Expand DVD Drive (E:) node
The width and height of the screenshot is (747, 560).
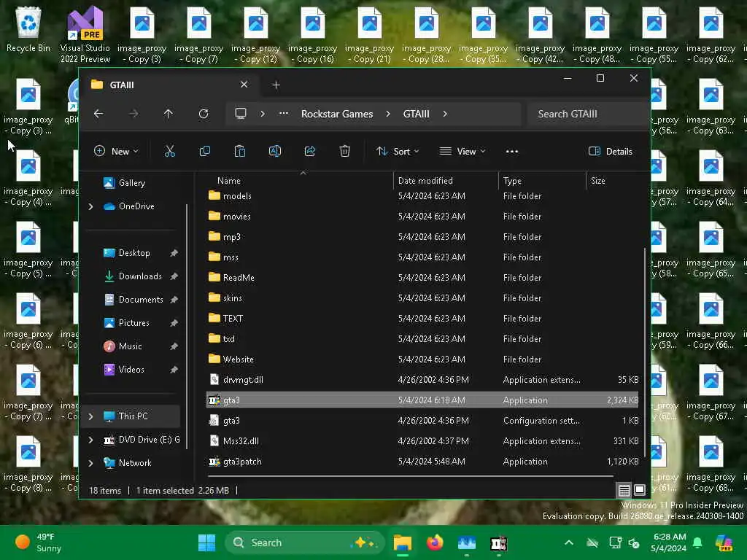pos(91,440)
